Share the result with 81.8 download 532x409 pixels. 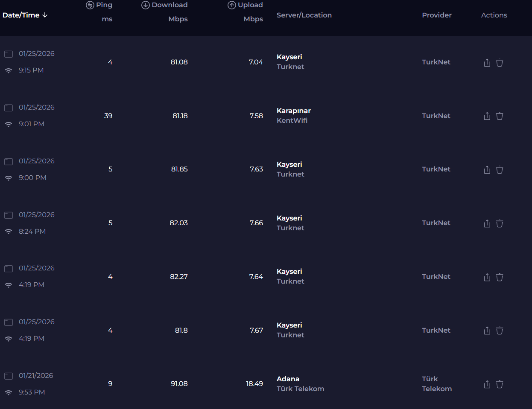point(487,331)
